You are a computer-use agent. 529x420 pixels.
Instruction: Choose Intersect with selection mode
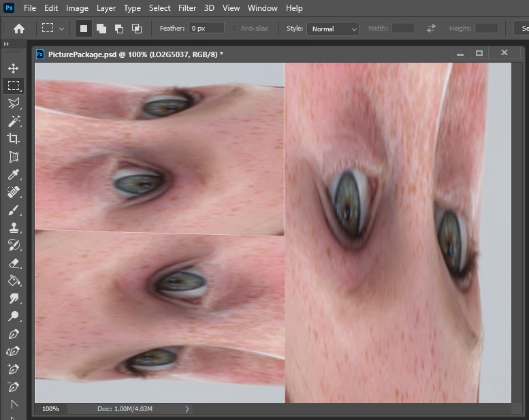[137, 29]
